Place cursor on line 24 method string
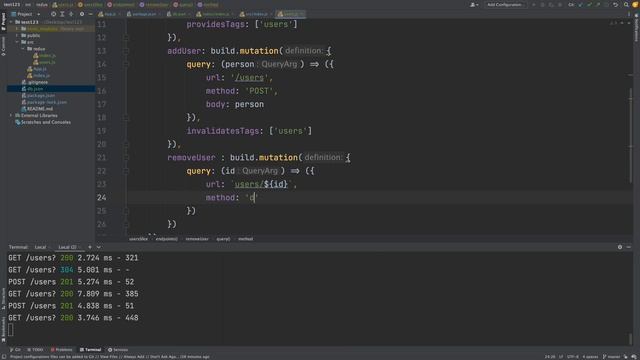Screen dimensions: 640x360 (x=252, y=198)
